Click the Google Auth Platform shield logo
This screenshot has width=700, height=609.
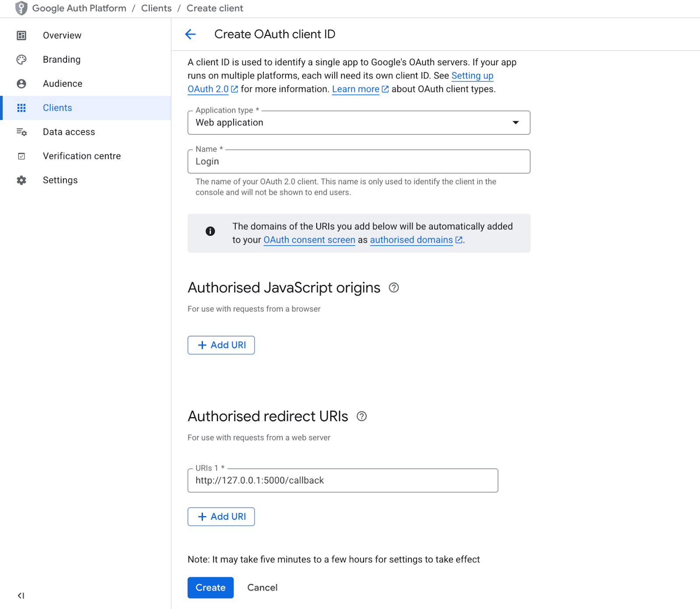coord(21,8)
